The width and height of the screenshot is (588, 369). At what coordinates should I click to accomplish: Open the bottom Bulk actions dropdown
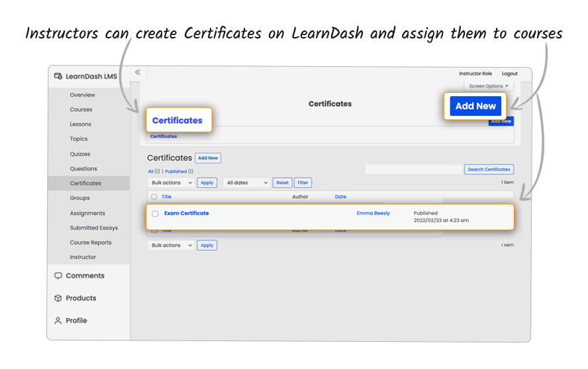point(171,245)
